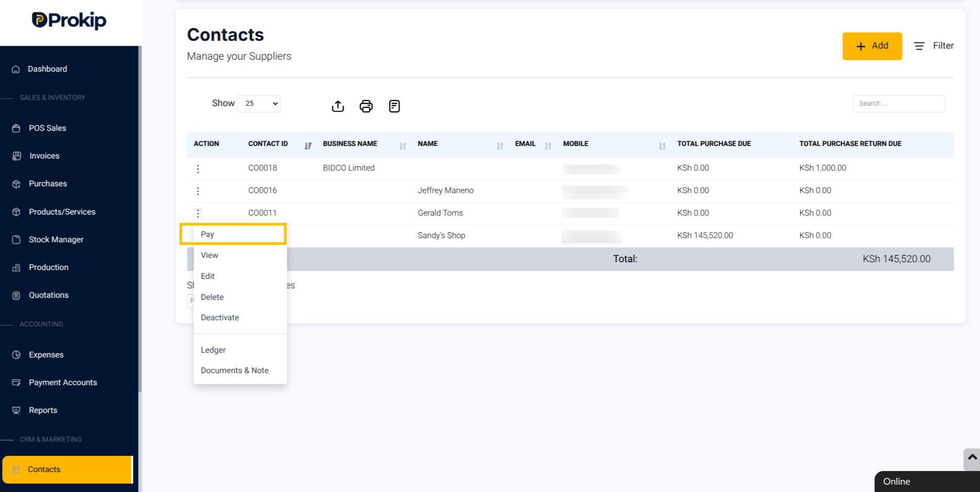980x492 pixels.
Task: Select Pay from the action menu
Action: point(240,234)
